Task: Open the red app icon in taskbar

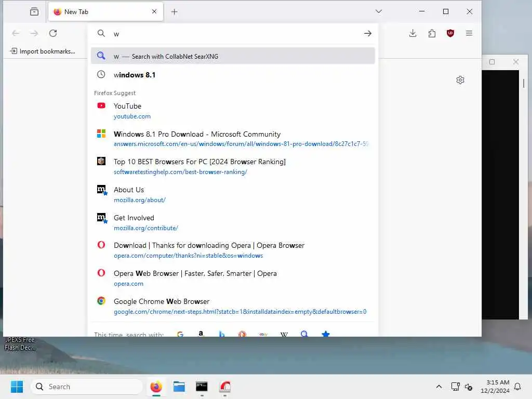Action: click(x=225, y=387)
